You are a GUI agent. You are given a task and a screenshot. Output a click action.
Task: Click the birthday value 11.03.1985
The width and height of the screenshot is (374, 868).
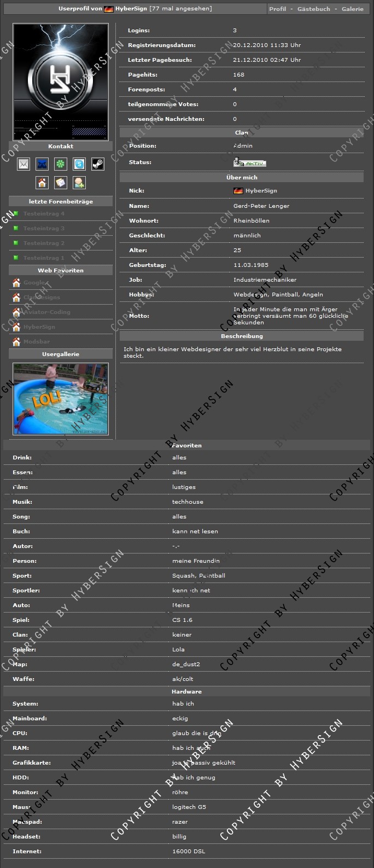coord(251,265)
